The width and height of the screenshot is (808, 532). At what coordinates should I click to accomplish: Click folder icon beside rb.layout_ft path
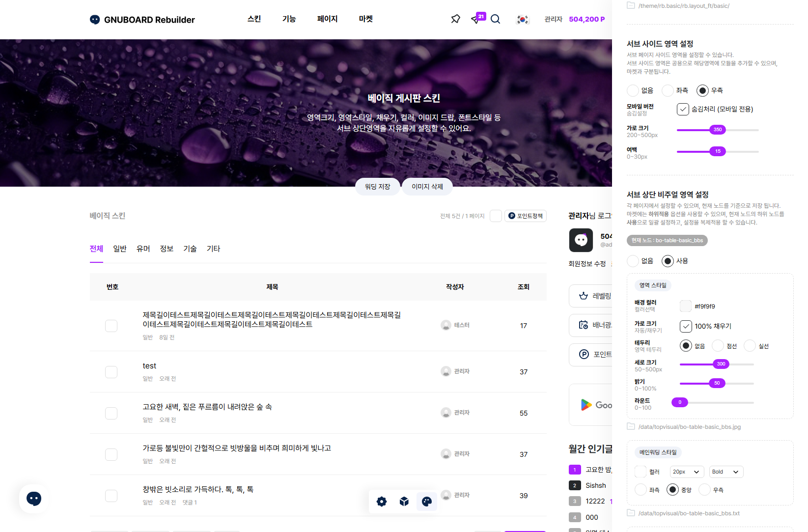(631, 5)
